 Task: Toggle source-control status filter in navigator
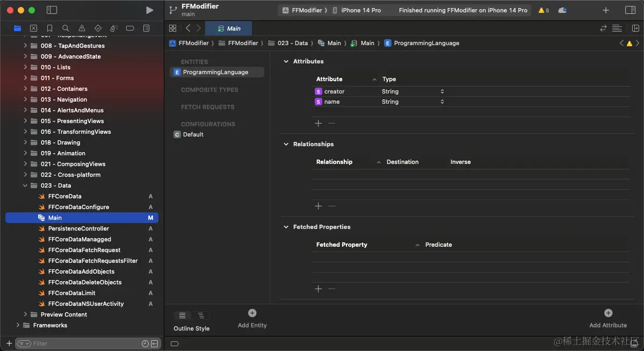point(155,343)
